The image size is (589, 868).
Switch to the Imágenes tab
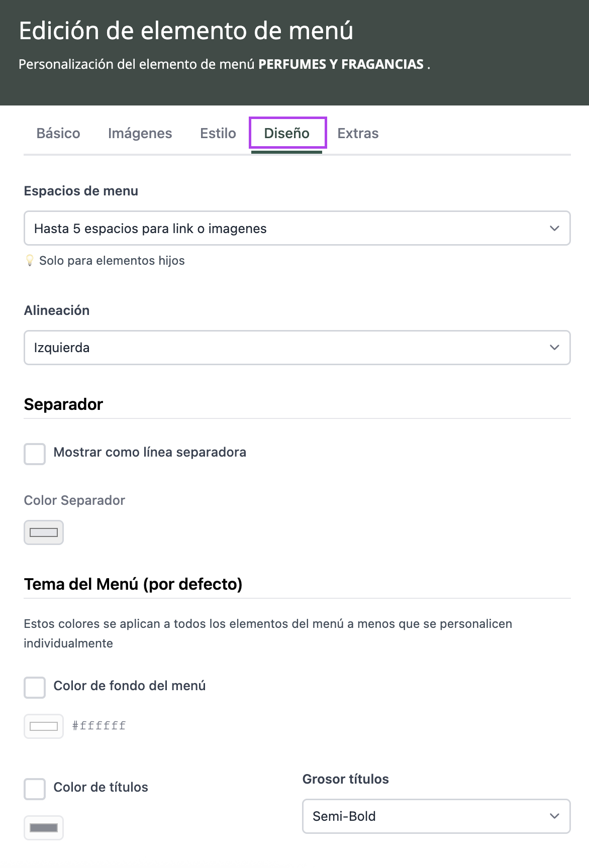click(140, 133)
